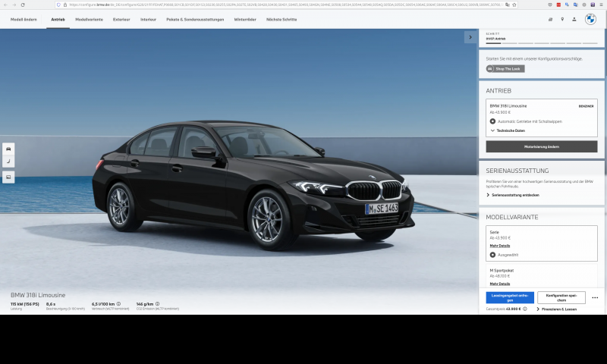Click the padlock site security icon
Image resolution: width=607 pixels, height=364 pixels.
[65, 5]
